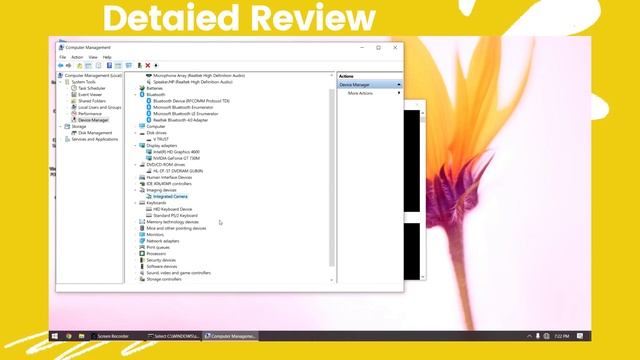Viewport: 640px width, 360px height.
Task: Open the File menu
Action: [62, 57]
